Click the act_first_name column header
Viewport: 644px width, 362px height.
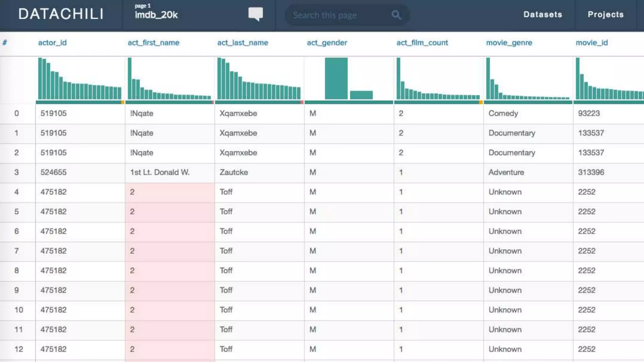click(153, 43)
